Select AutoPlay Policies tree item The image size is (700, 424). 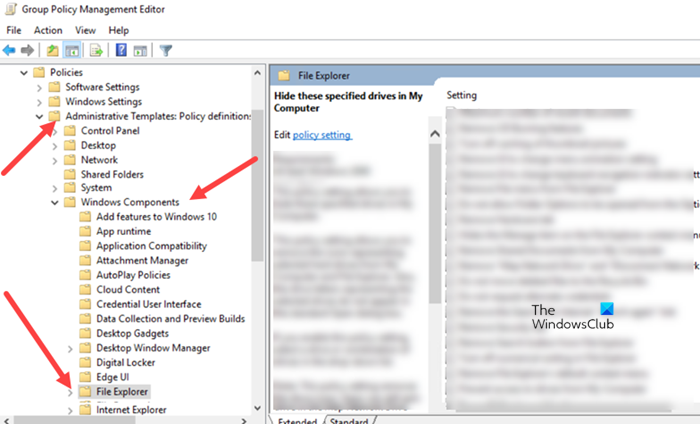click(133, 275)
